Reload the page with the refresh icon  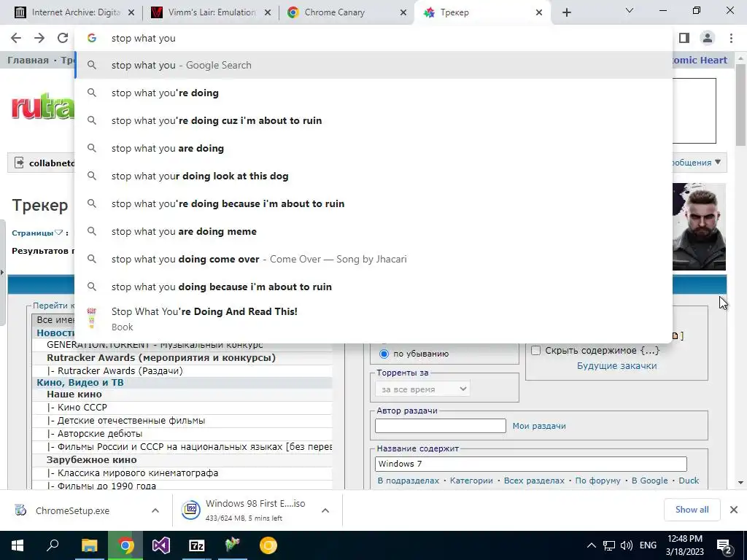pos(63,38)
